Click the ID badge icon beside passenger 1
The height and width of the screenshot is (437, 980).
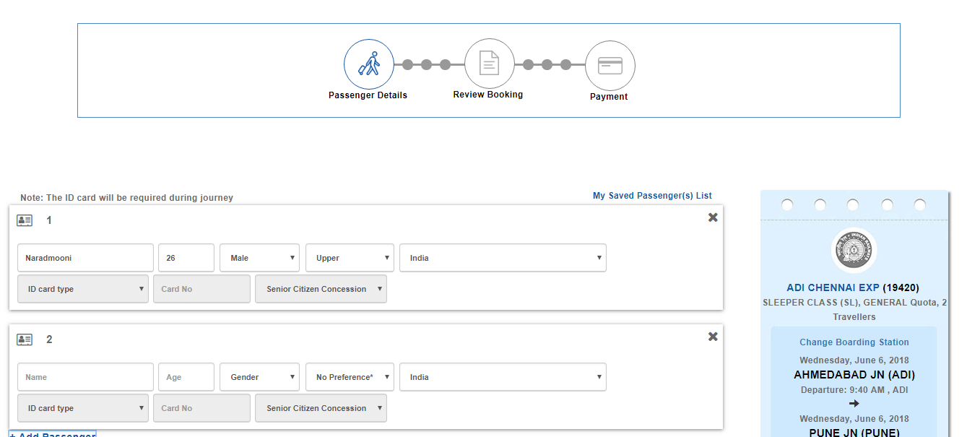tap(24, 220)
